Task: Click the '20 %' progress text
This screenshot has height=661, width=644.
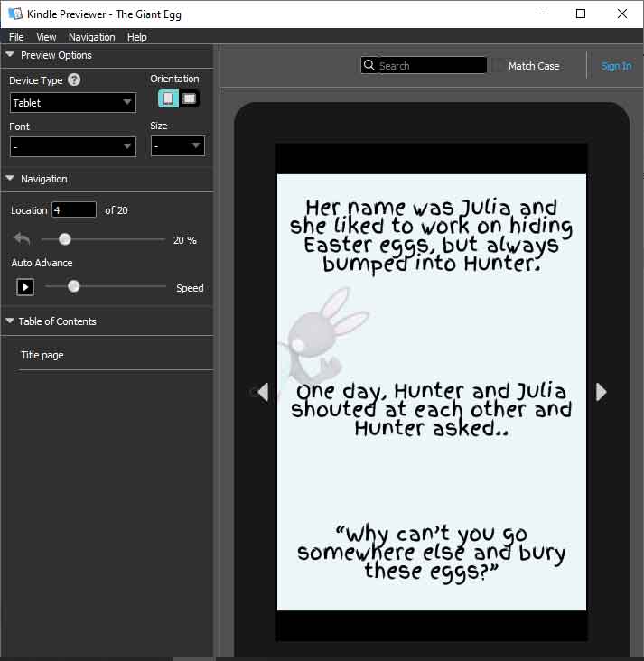Action: pos(185,240)
